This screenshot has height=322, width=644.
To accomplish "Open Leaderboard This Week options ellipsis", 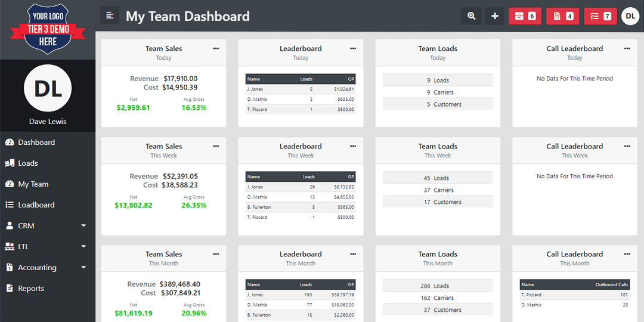I will pyautogui.click(x=353, y=146).
